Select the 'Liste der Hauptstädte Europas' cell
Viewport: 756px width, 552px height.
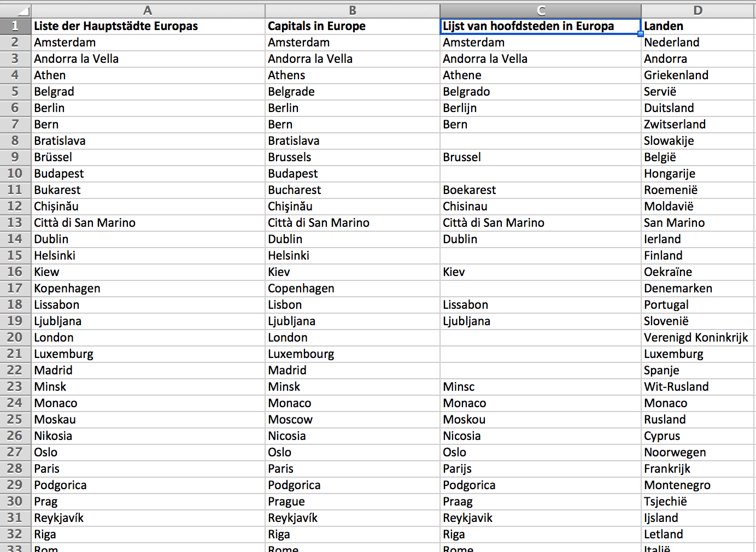coord(148,26)
